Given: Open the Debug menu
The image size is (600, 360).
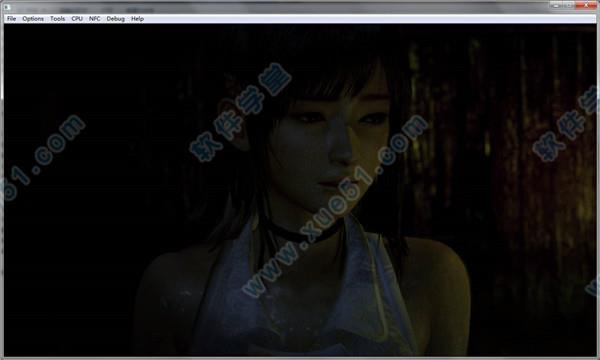Looking at the screenshot, I should [x=116, y=19].
